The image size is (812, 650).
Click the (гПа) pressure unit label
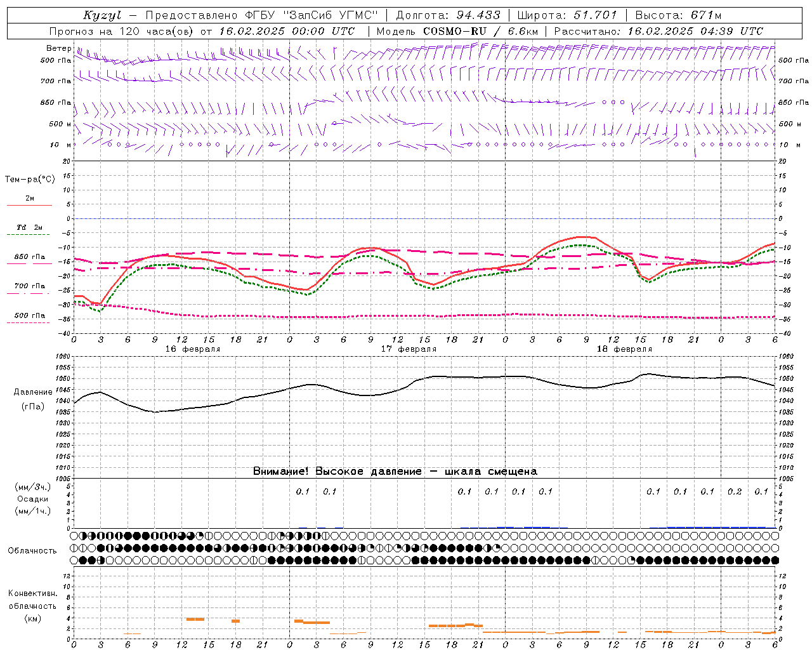33,407
